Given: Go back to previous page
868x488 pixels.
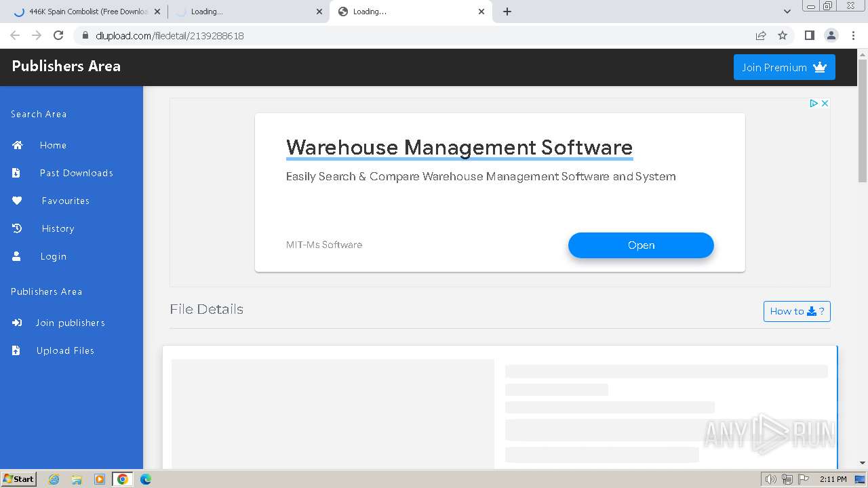Looking at the screenshot, I should [15, 35].
